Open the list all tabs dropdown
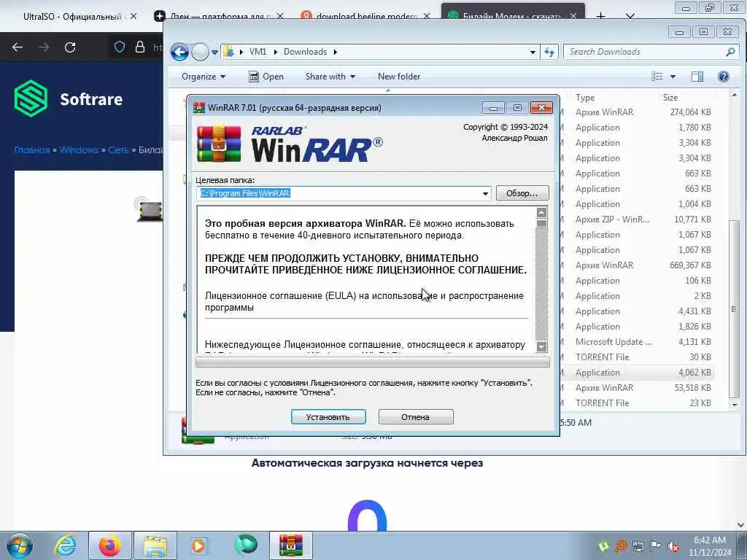This screenshot has width=747, height=560. coord(630,16)
